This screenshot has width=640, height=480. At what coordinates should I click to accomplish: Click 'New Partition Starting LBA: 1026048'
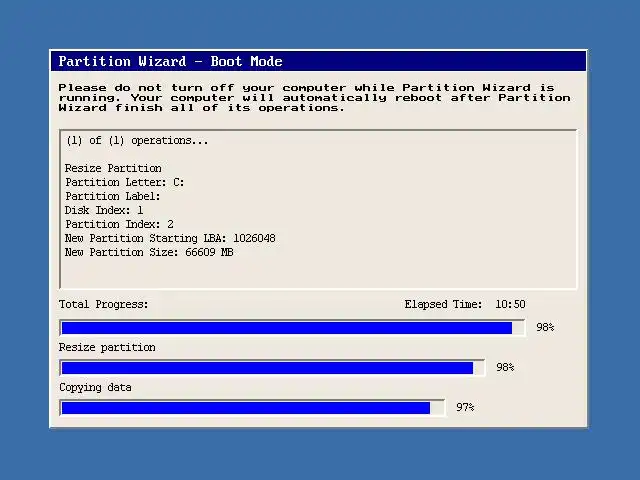click(170, 238)
